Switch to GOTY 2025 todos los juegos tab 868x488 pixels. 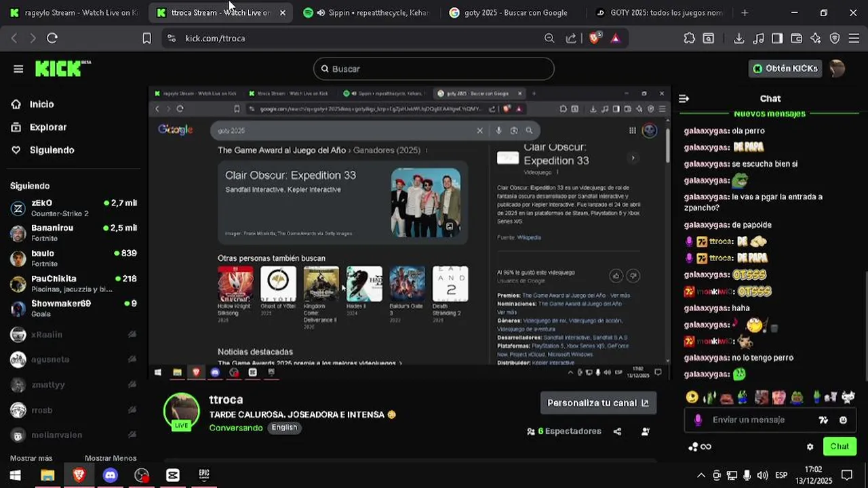point(659,13)
